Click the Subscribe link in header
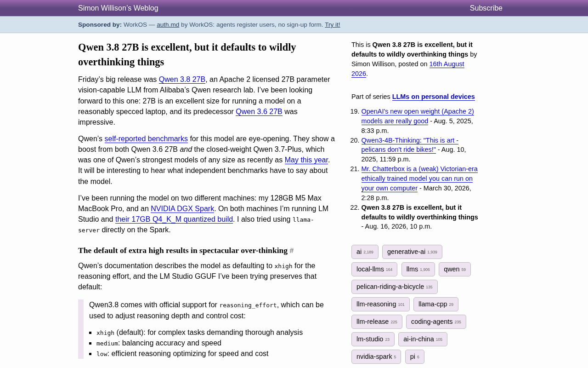 point(486,8)
